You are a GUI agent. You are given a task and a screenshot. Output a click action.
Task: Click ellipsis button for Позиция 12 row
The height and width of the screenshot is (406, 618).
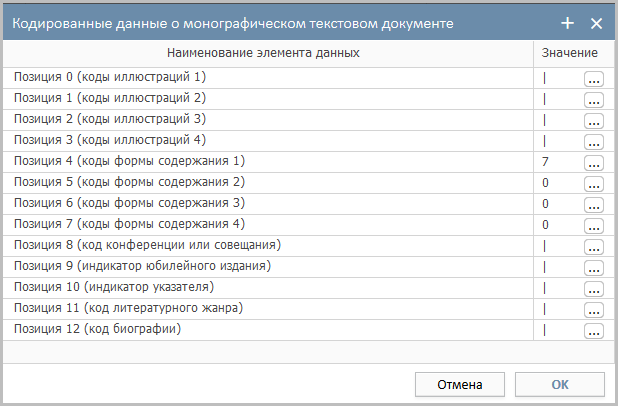pos(593,330)
